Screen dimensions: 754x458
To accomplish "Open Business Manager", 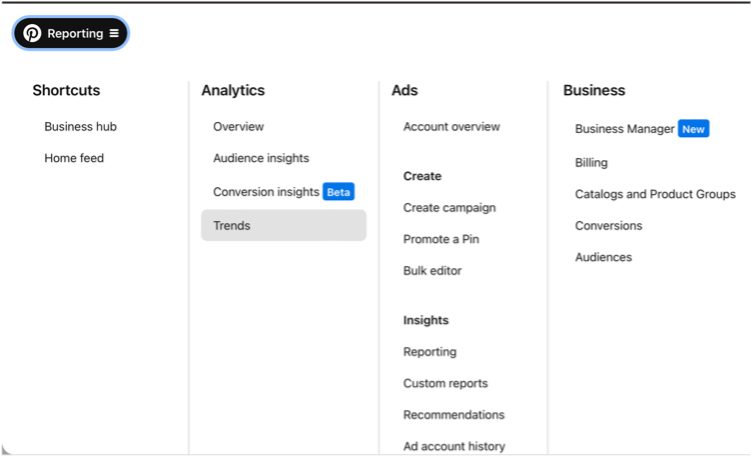I will (x=625, y=129).
